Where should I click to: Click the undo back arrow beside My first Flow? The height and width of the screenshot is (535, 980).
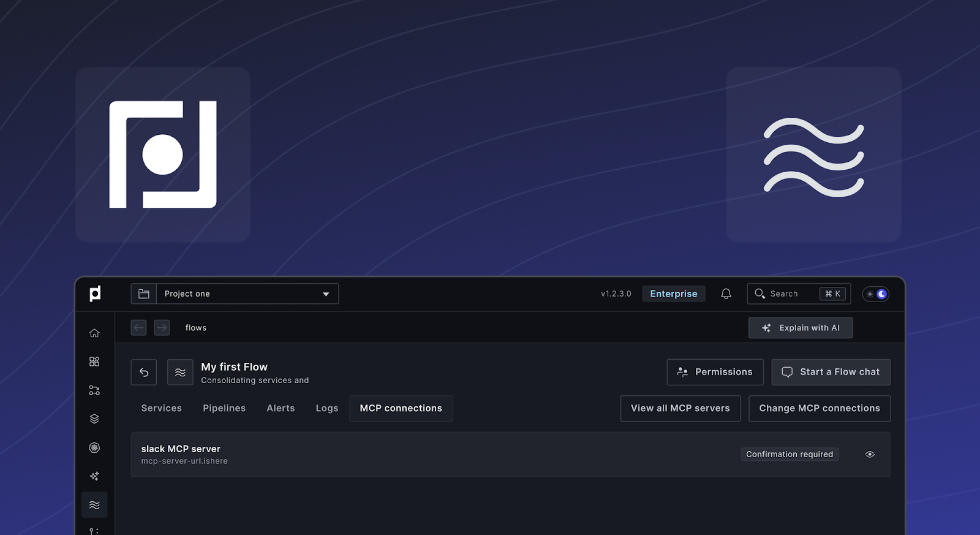coord(144,372)
